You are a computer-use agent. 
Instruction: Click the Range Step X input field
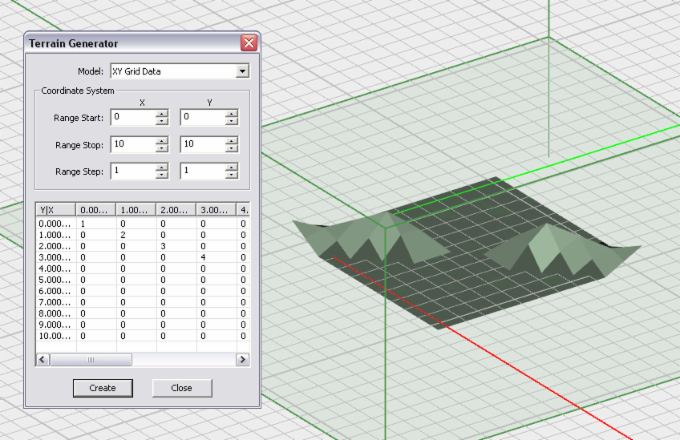[132, 172]
